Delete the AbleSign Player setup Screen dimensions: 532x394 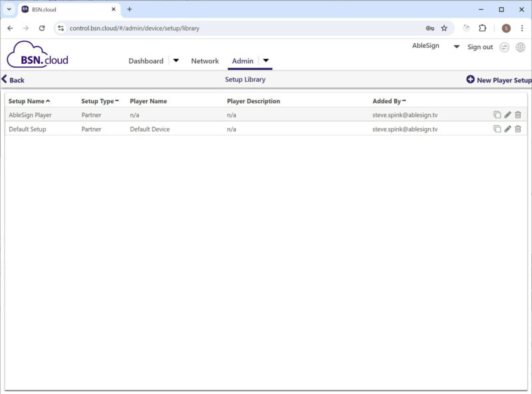click(x=519, y=114)
